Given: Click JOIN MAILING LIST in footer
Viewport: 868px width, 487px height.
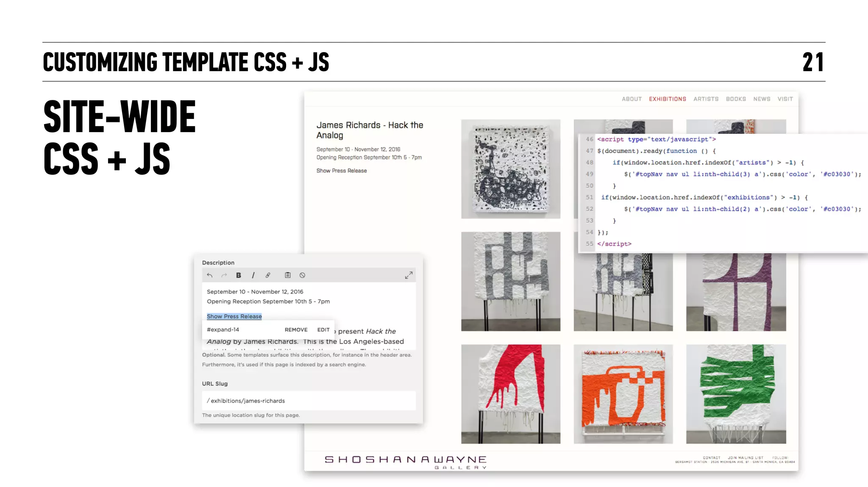Looking at the screenshot, I should [x=746, y=458].
